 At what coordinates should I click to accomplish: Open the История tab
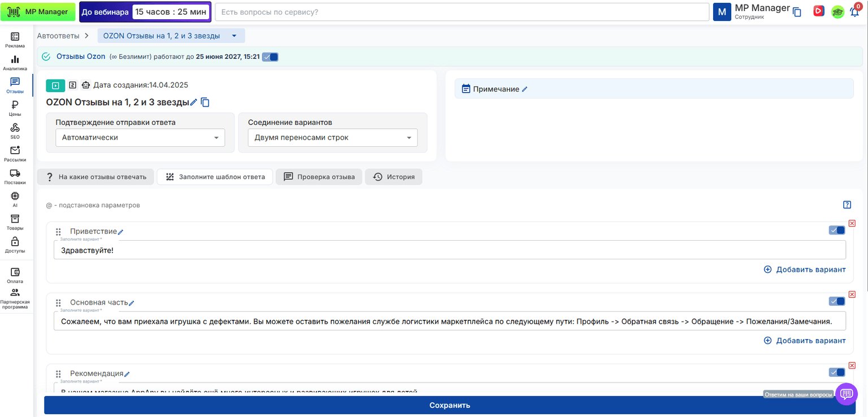(393, 177)
